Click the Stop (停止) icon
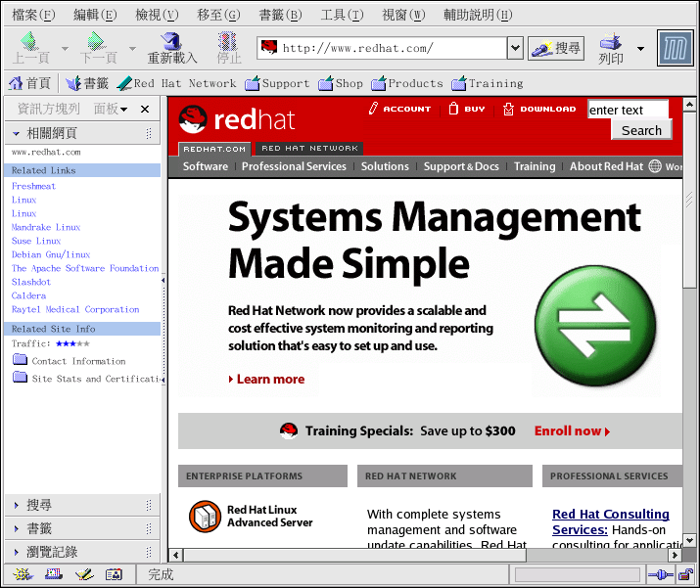The width and height of the screenshot is (700, 588). [229, 41]
